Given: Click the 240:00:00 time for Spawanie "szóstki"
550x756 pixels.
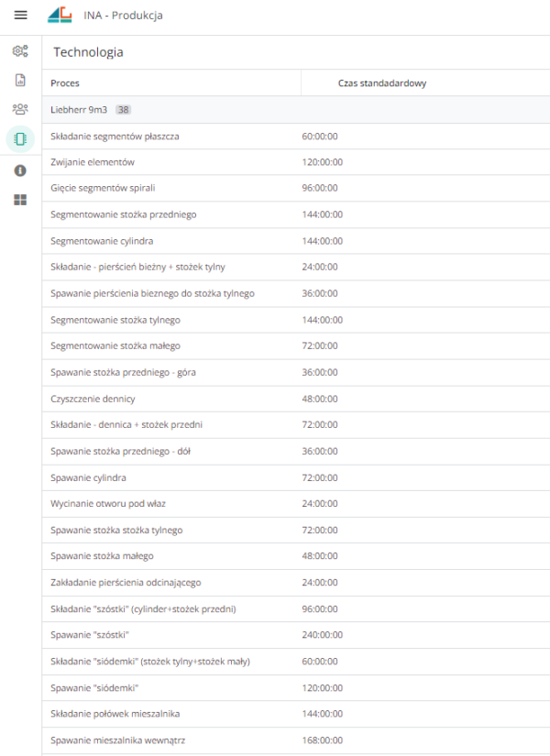Looking at the screenshot, I should click(x=323, y=635).
